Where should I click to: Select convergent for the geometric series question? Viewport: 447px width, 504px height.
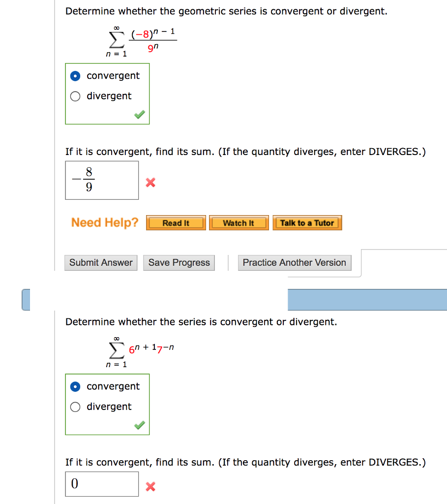(75, 76)
